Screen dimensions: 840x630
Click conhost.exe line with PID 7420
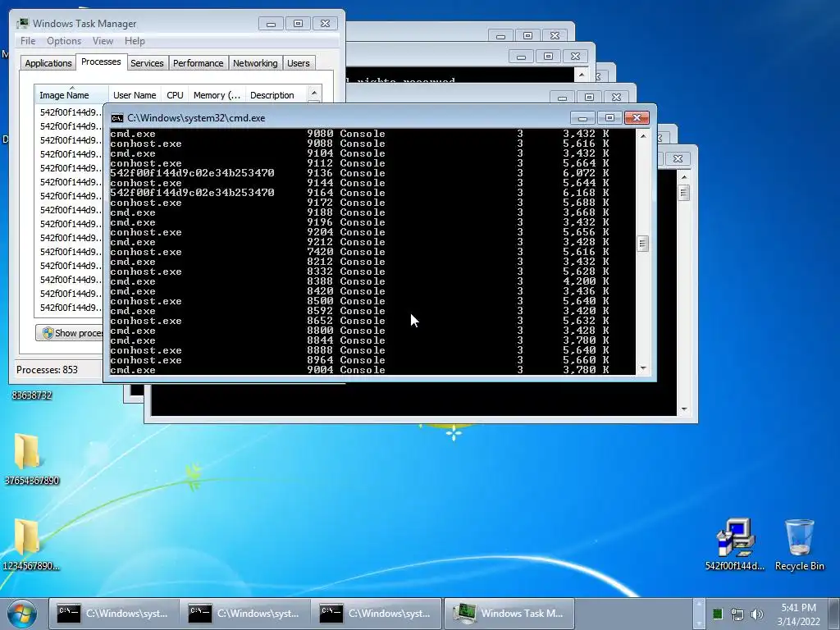click(x=359, y=252)
